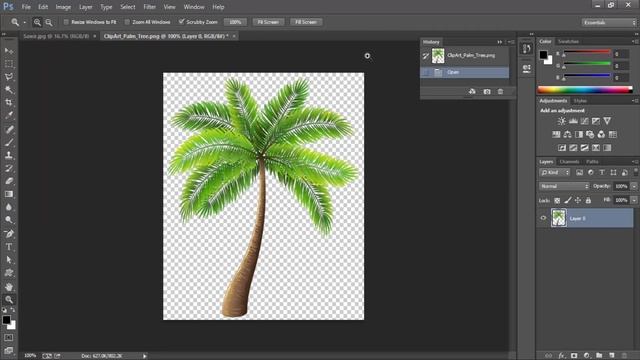This screenshot has height=360, width=640.
Task: Add a Color Balance adjustment
Action: tap(567, 134)
